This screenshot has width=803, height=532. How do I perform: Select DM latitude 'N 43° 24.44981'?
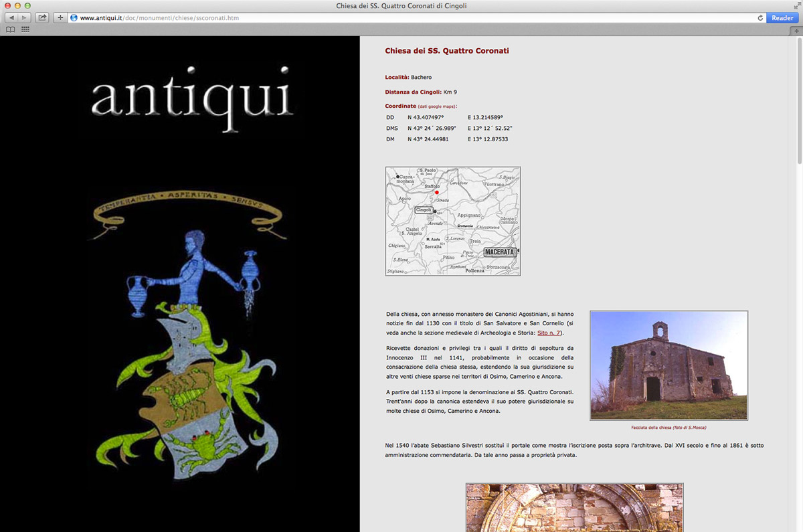(428, 139)
